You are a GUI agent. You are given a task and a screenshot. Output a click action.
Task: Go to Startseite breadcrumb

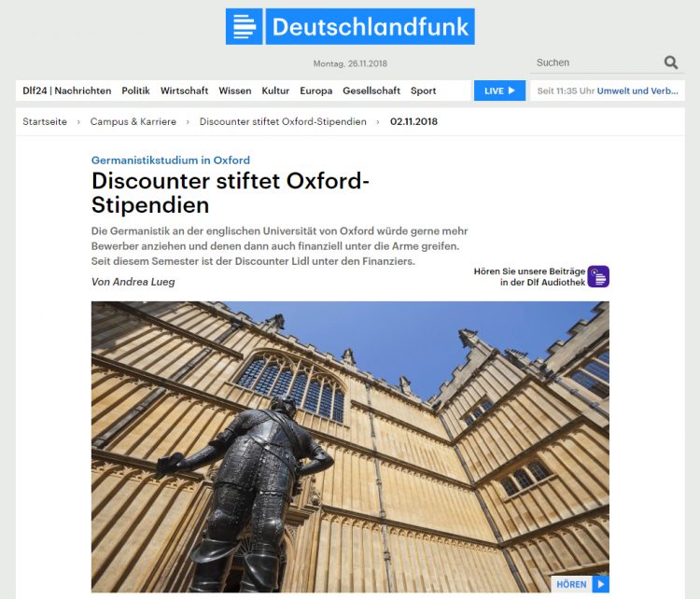pyautogui.click(x=45, y=121)
